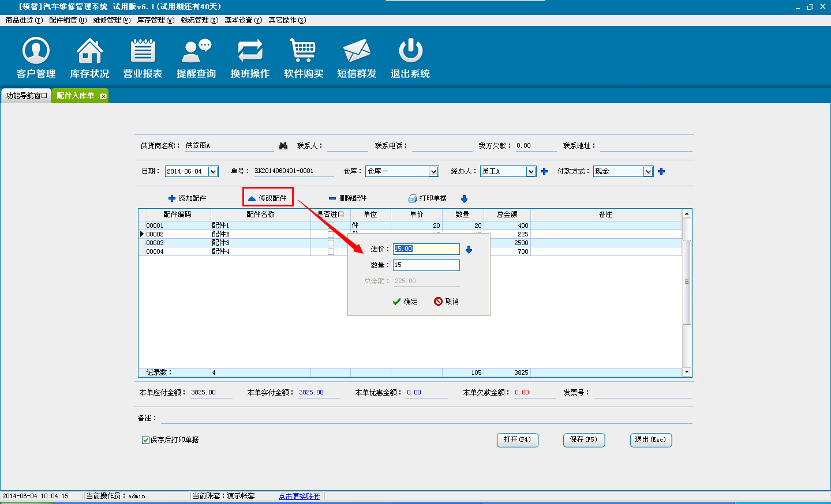831x504 pixels.
Task: Click the 提醒查询 reminder query icon
Action: coord(196,51)
